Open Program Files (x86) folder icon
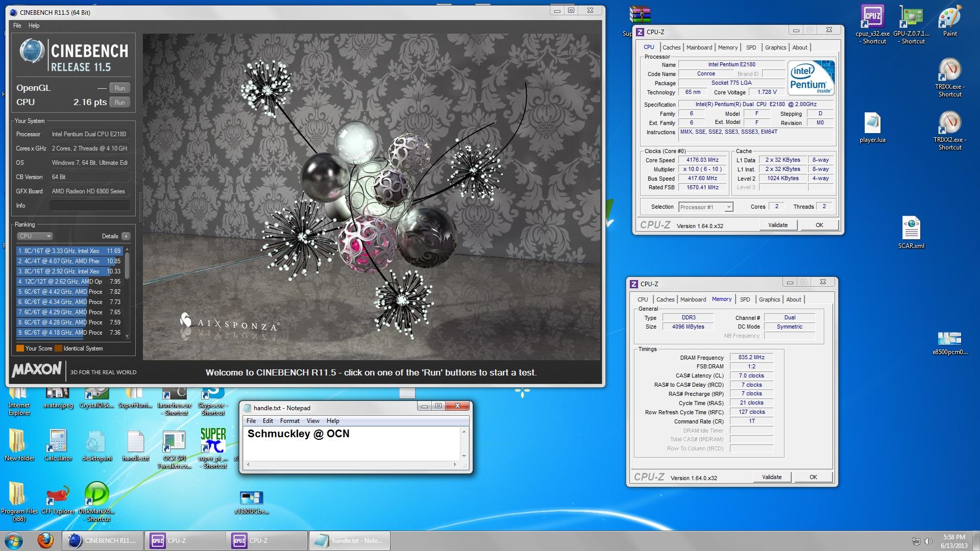The height and width of the screenshot is (551, 980). click(x=19, y=502)
